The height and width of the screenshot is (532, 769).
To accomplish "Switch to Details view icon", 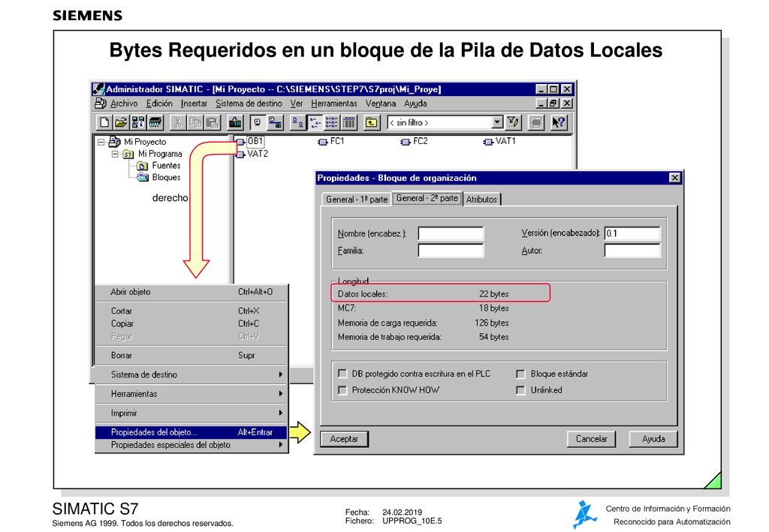I will pyautogui.click(x=348, y=122).
